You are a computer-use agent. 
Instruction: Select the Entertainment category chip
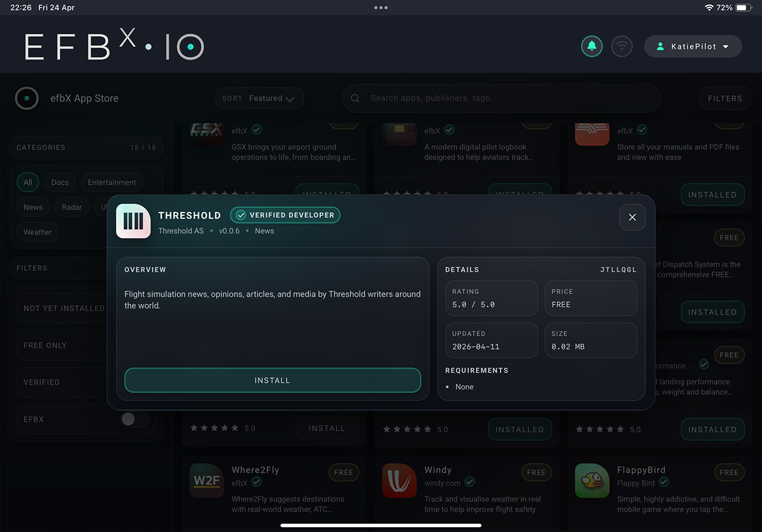112,182
